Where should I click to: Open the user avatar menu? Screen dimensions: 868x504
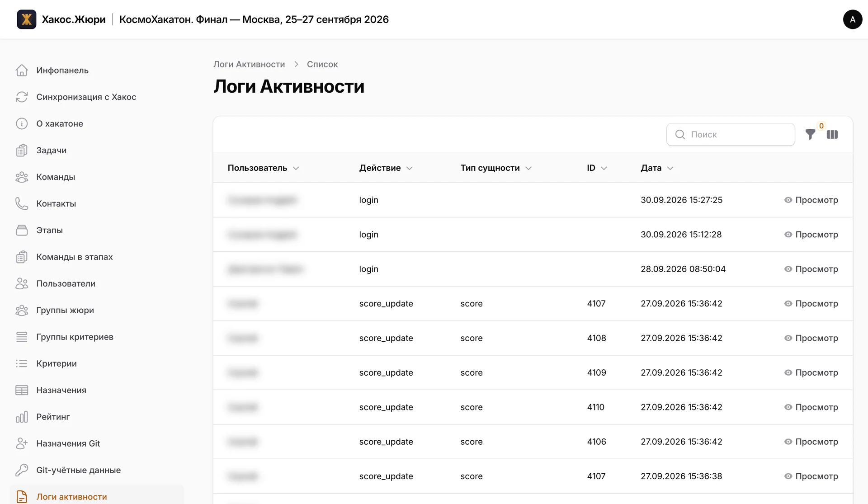[852, 19]
